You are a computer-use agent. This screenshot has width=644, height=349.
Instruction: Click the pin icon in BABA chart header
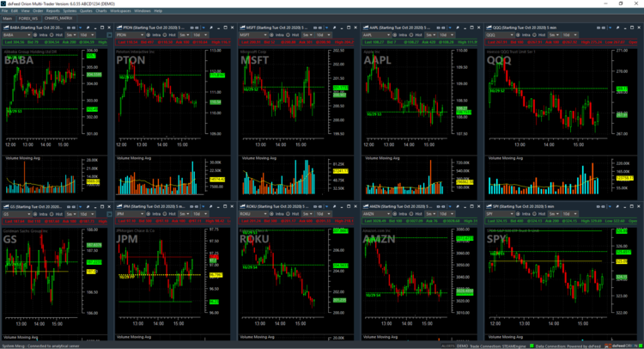(x=88, y=28)
